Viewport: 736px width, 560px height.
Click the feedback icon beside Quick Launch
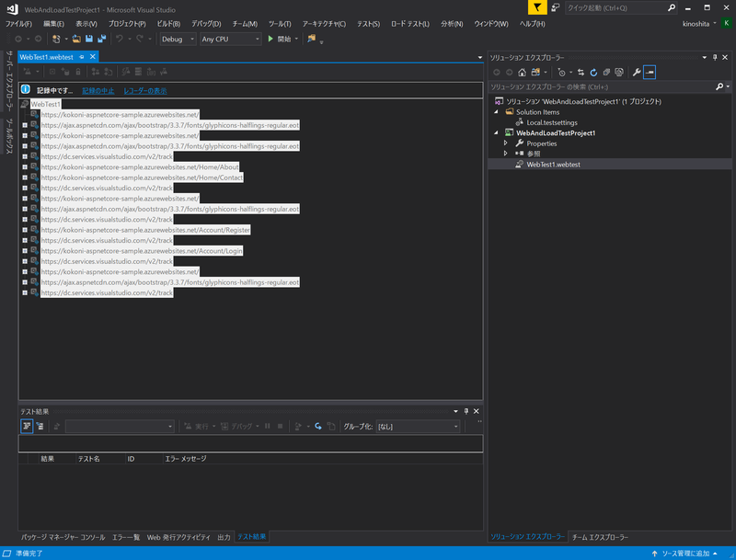[556, 7]
